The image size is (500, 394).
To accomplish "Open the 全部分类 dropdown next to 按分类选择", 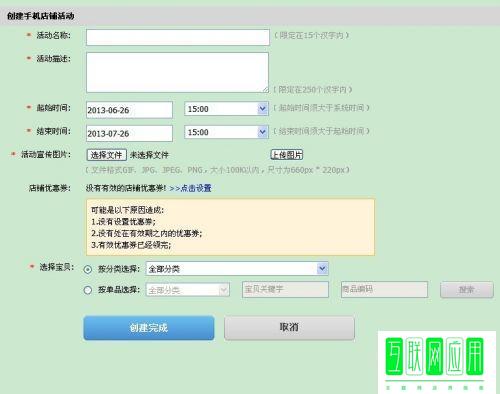I will click(x=237, y=269).
